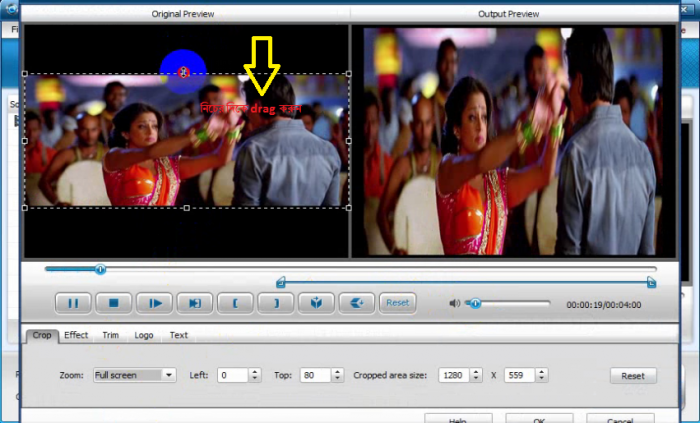This screenshot has width=700, height=423.
Task: Click the box-with-plus merge icon button
Action: (357, 303)
